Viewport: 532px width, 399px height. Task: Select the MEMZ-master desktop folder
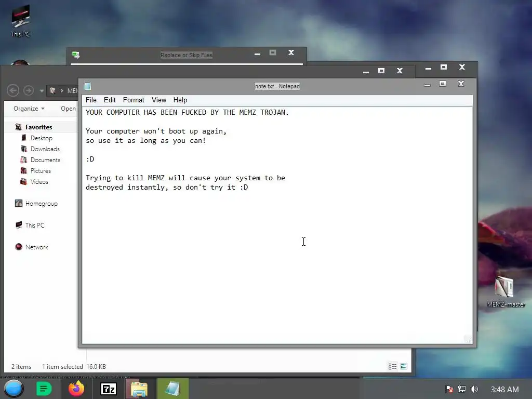(x=506, y=292)
